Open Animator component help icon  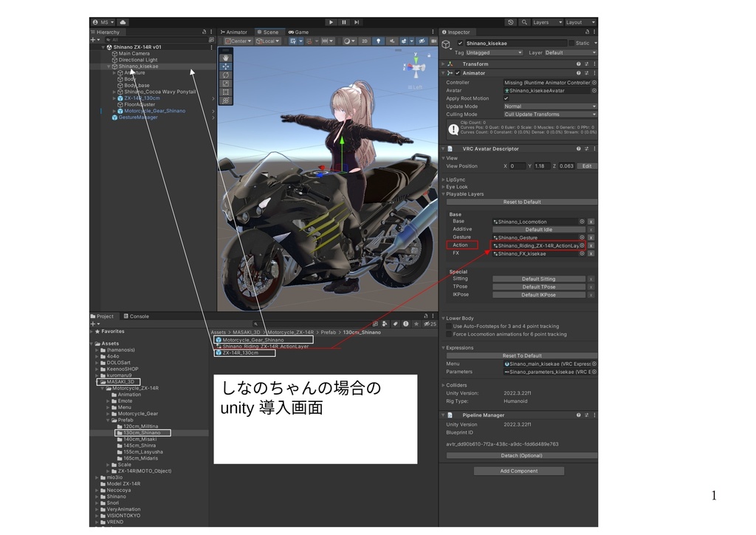[578, 73]
